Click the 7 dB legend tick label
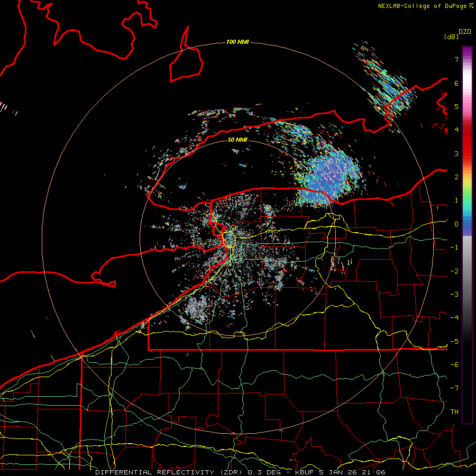 tap(456, 59)
